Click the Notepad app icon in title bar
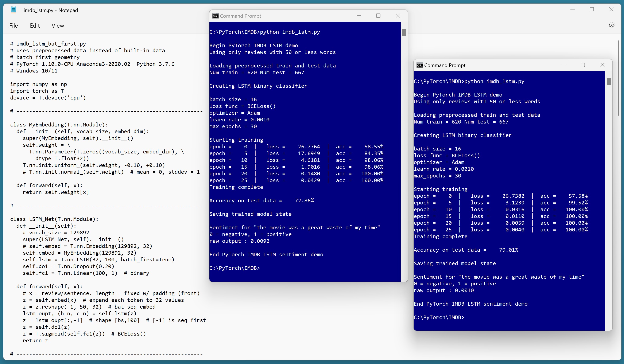The image size is (624, 364). pos(14,10)
